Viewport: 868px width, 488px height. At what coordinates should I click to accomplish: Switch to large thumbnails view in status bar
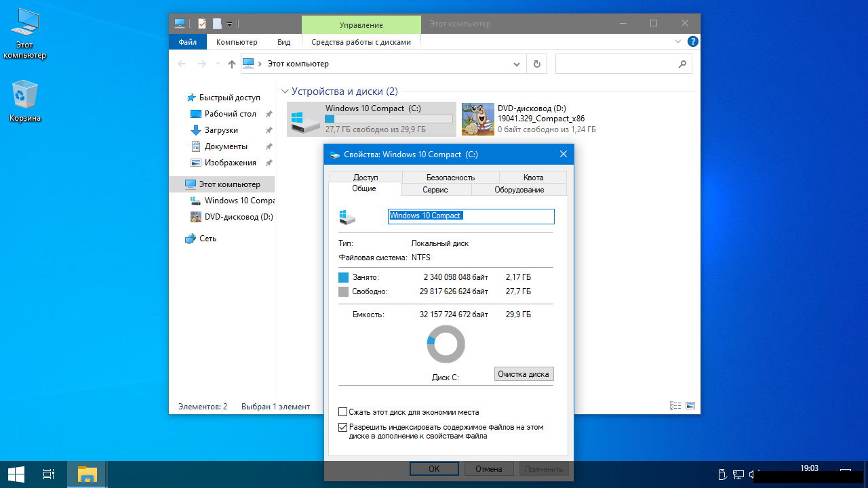(690, 406)
